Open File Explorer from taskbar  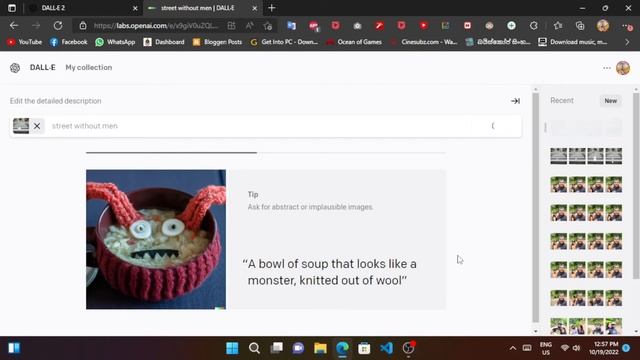(320, 348)
